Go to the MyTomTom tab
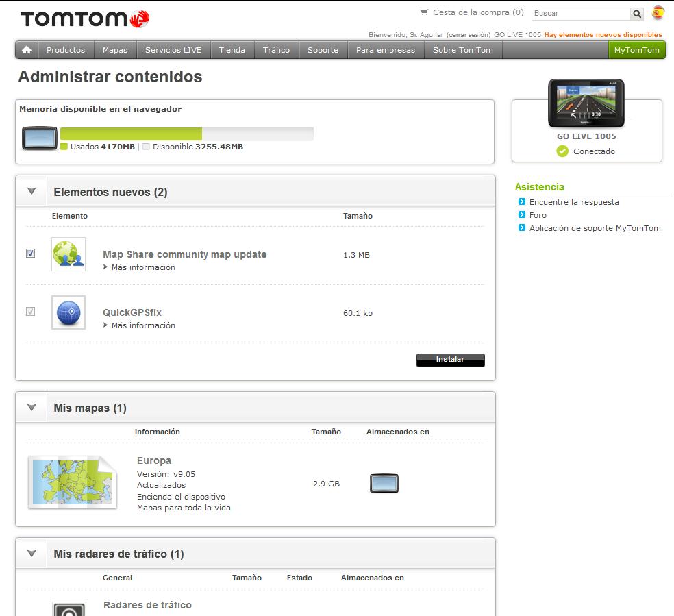 click(x=636, y=50)
